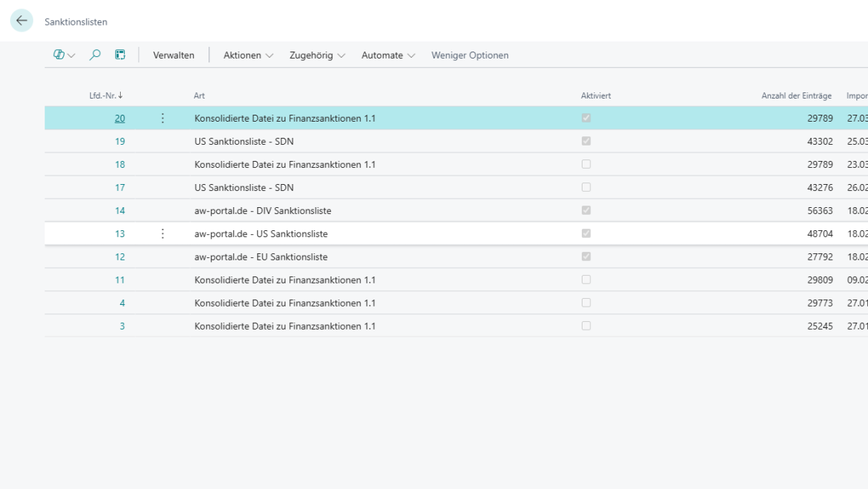Open the Verwalten menu

pyautogui.click(x=173, y=55)
